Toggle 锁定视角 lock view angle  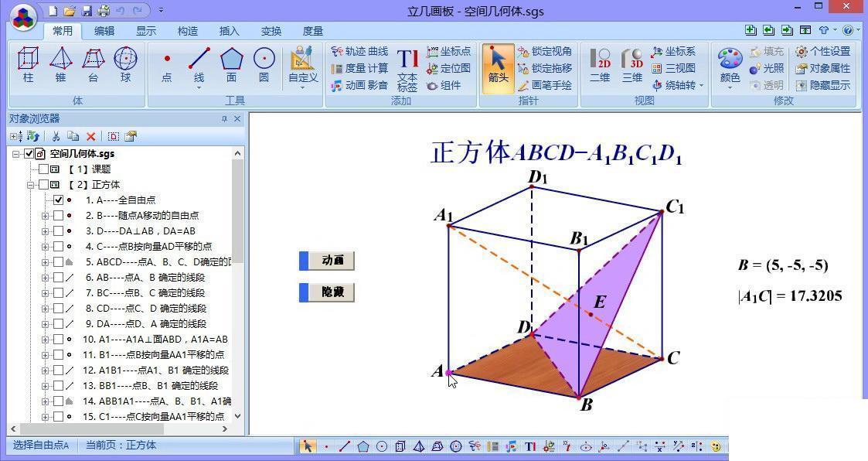pos(545,52)
